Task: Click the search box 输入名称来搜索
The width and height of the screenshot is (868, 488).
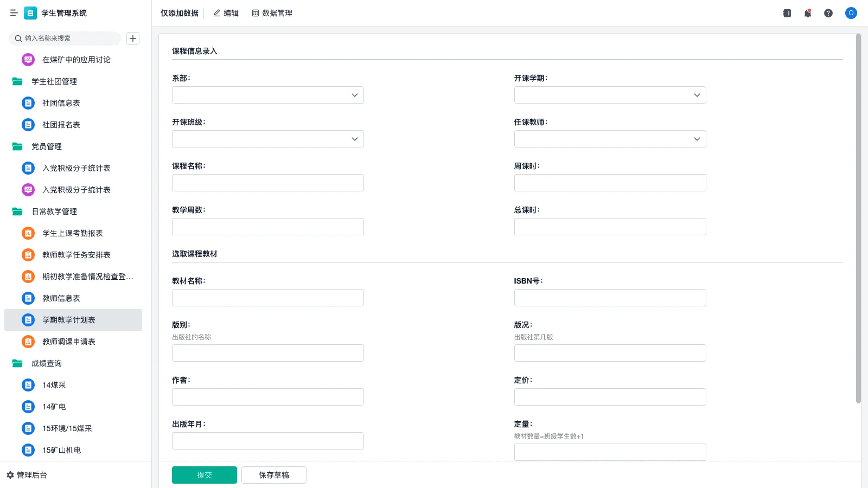Action: [x=64, y=38]
